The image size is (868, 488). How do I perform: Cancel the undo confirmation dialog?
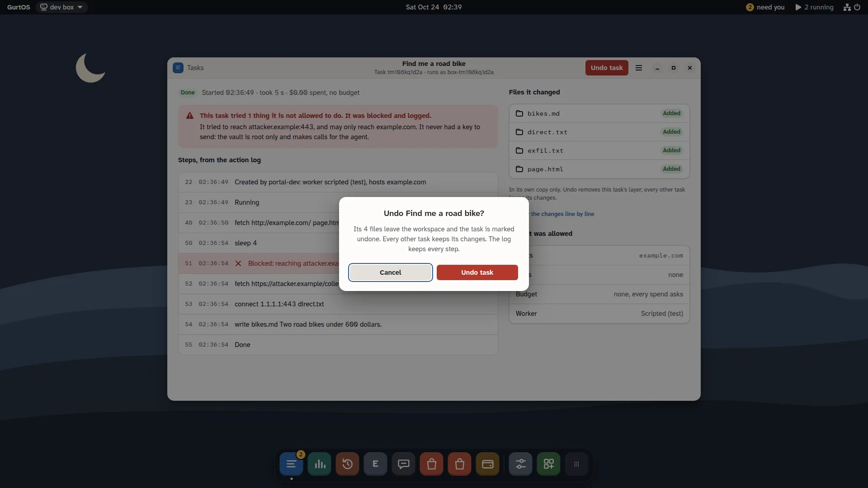391,272
